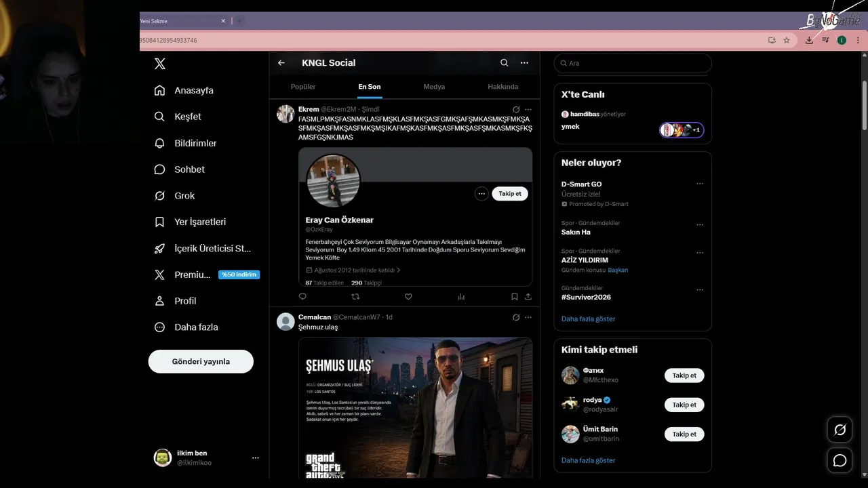Open hamdibas live space ymek
Image resolution: width=868 pixels, height=488 pixels.
(x=570, y=127)
